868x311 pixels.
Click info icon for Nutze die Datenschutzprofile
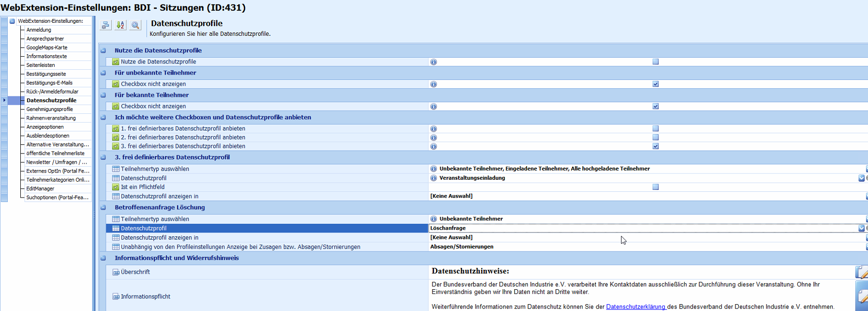(x=434, y=62)
